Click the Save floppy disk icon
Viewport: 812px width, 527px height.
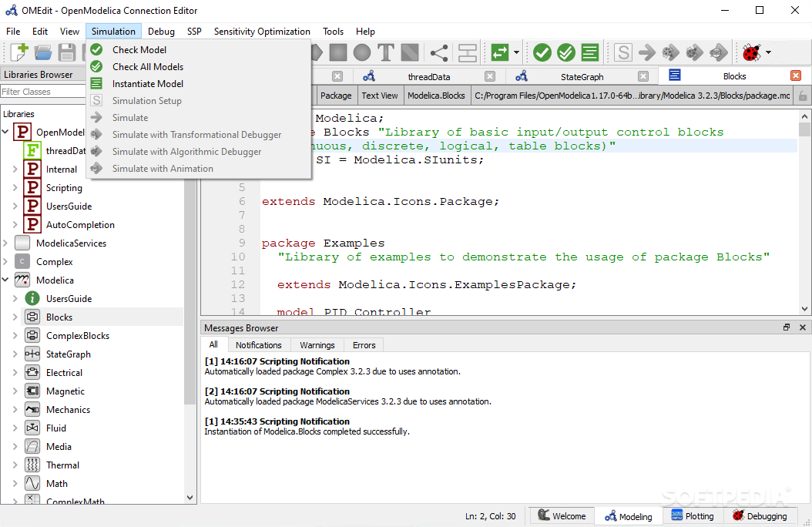67,52
